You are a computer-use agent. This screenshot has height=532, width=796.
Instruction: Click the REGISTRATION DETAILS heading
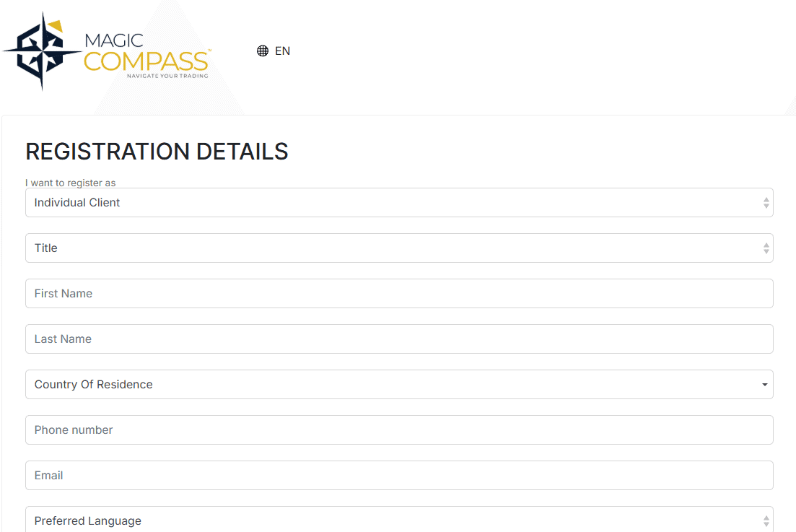[157, 152]
